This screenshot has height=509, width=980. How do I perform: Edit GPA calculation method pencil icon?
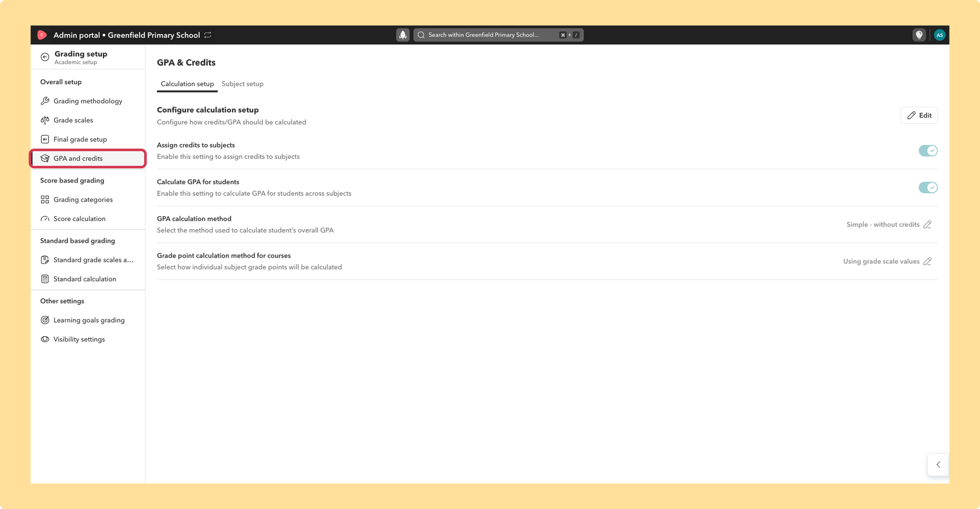click(928, 225)
